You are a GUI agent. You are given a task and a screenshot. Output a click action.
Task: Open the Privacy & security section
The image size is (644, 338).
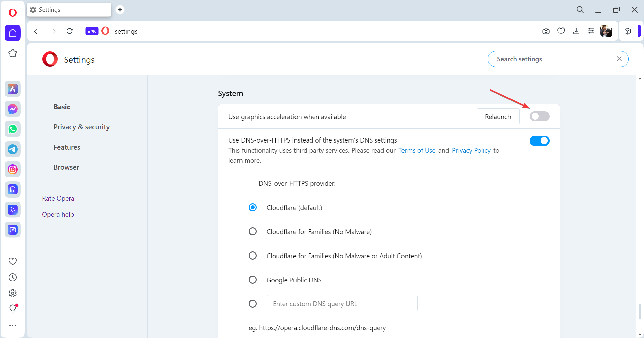click(x=82, y=127)
